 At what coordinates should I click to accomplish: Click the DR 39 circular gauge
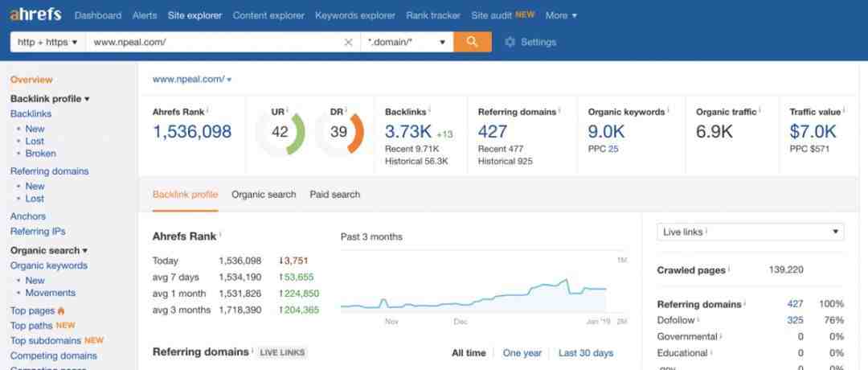click(x=339, y=133)
